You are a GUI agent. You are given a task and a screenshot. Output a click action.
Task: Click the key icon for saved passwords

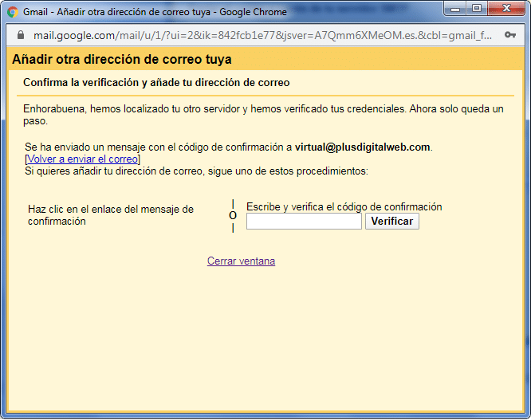[x=509, y=36]
